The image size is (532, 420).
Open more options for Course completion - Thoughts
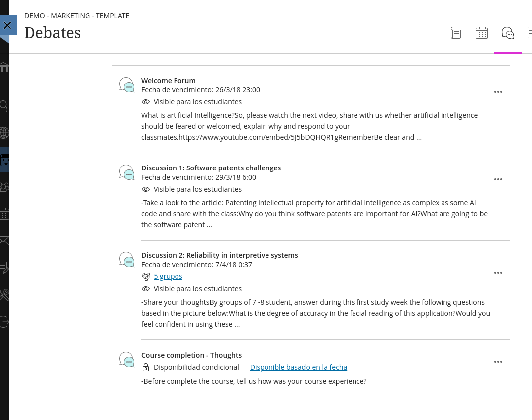point(498,362)
